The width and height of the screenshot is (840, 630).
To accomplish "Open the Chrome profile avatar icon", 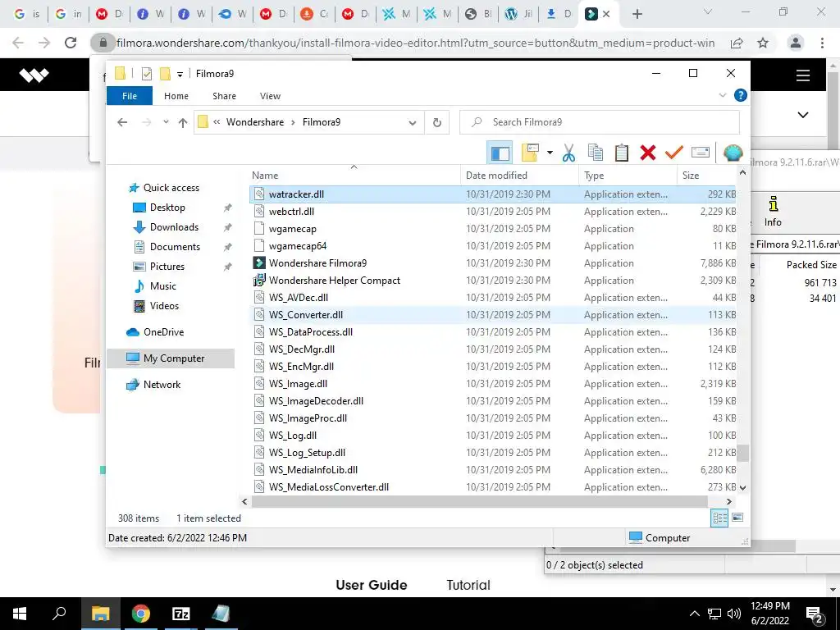I will click(796, 43).
